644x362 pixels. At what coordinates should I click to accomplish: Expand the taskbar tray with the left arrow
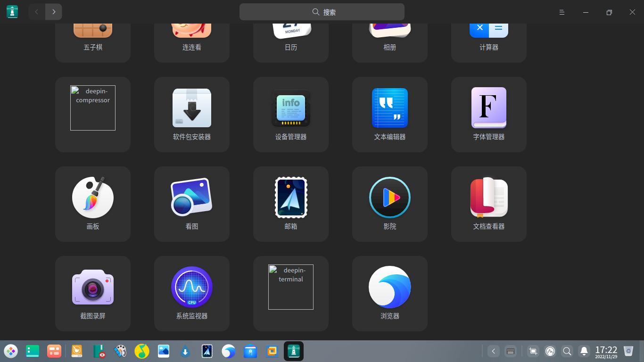(x=494, y=351)
